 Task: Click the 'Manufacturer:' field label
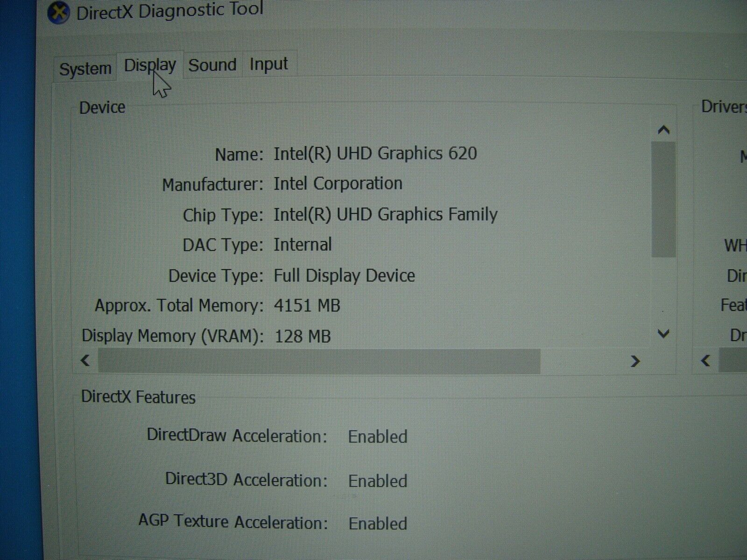pyautogui.click(x=213, y=185)
